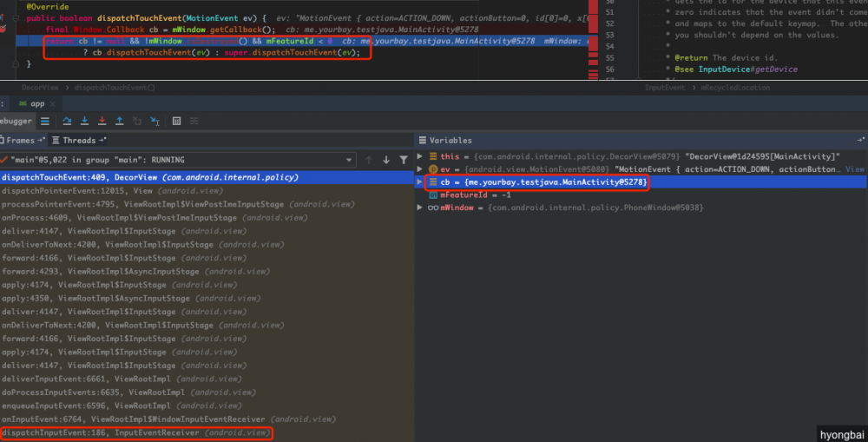Viewport: 868px width, 442px height.
Task: Select frame dispatchInputEvent:186, InputEventReceiver
Action: point(207,432)
